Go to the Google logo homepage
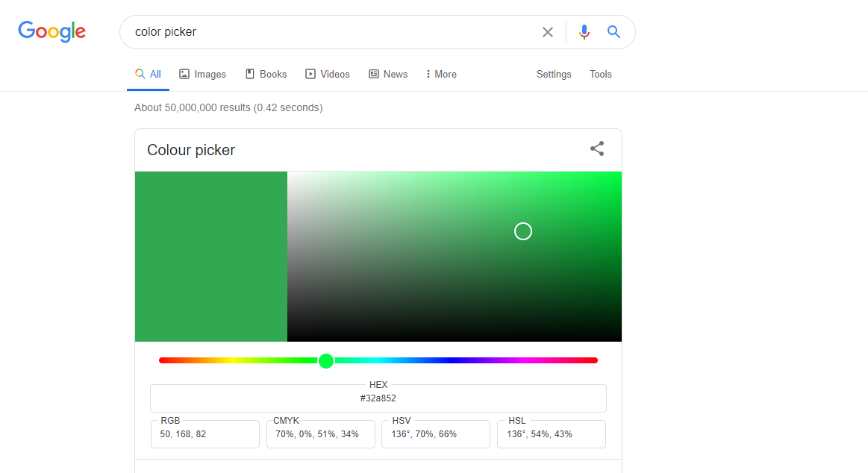The width and height of the screenshot is (868, 473). [x=52, y=31]
